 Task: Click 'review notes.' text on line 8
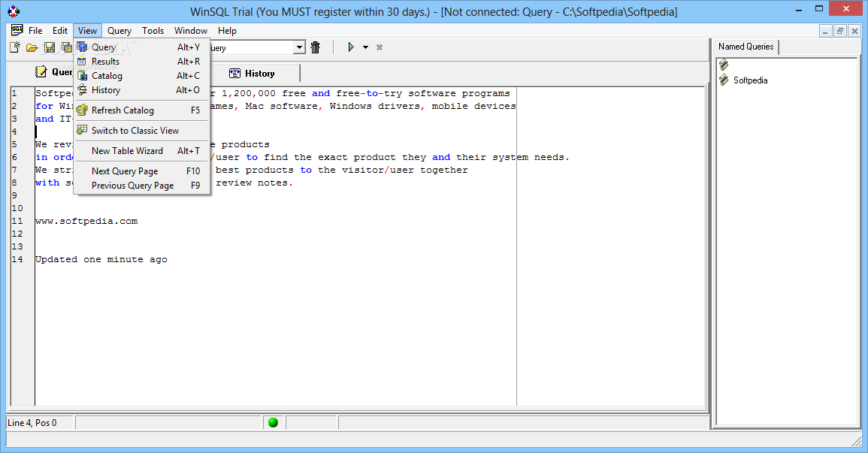coord(254,183)
